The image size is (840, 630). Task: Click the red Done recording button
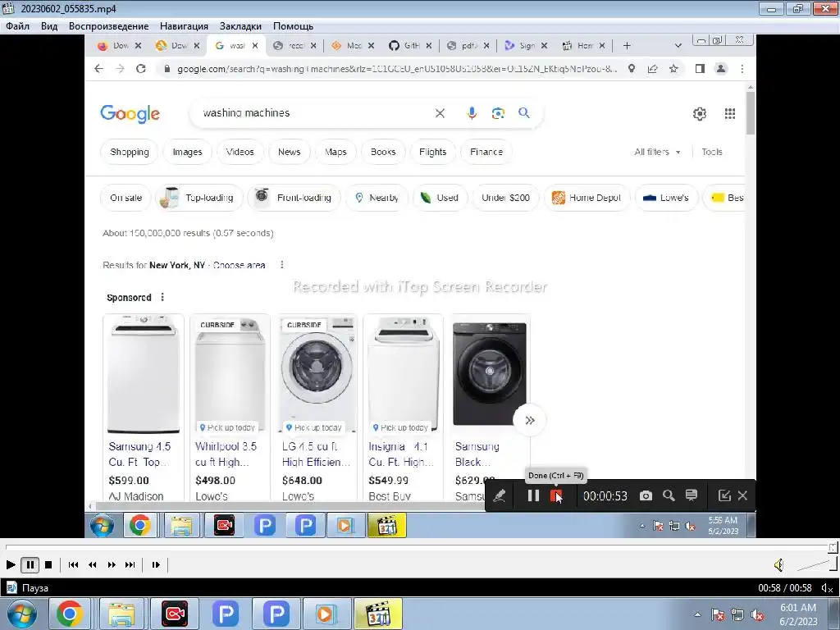(x=556, y=495)
